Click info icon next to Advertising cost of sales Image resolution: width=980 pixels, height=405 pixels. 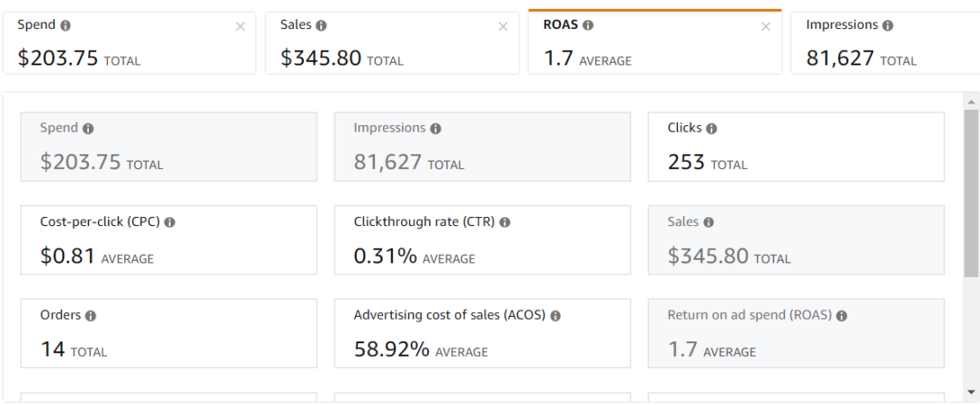tap(555, 316)
